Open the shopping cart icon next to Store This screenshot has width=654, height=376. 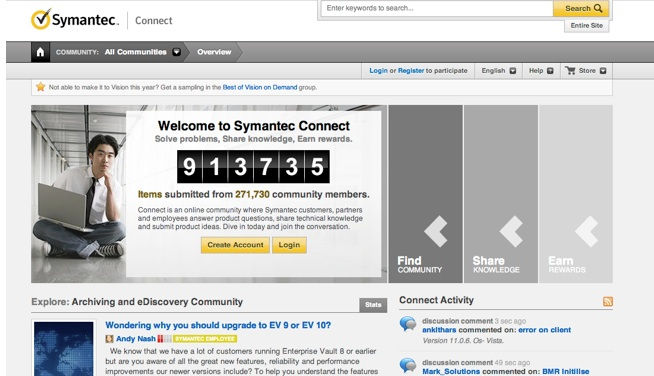pyautogui.click(x=570, y=71)
